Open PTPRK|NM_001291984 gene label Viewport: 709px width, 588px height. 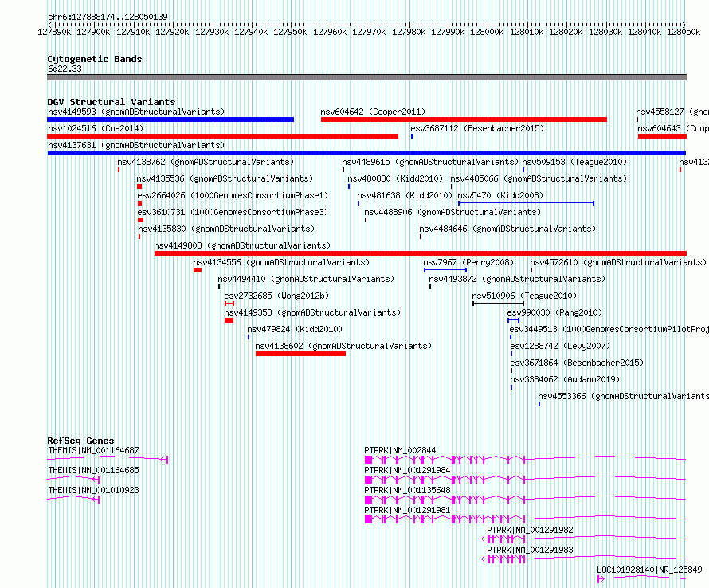407,470
